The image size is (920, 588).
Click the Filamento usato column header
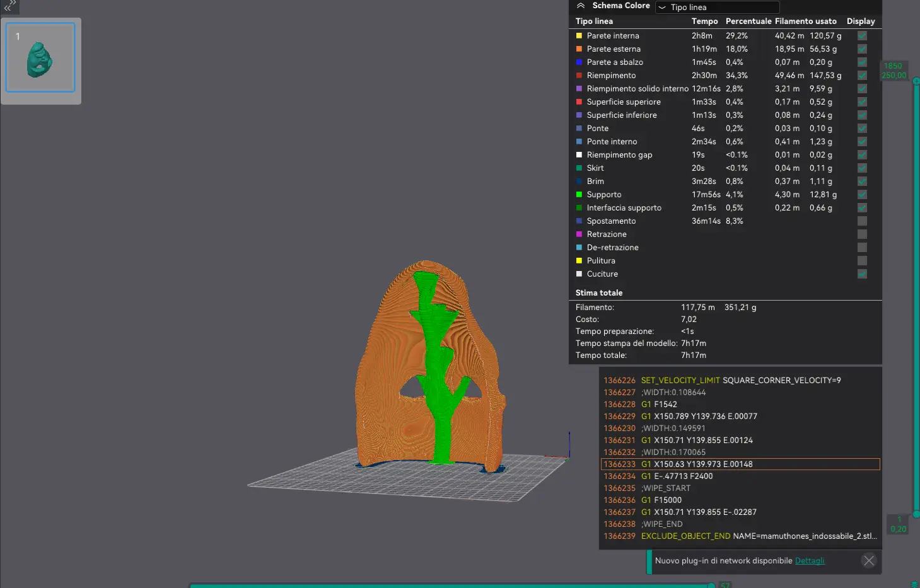[806, 21]
